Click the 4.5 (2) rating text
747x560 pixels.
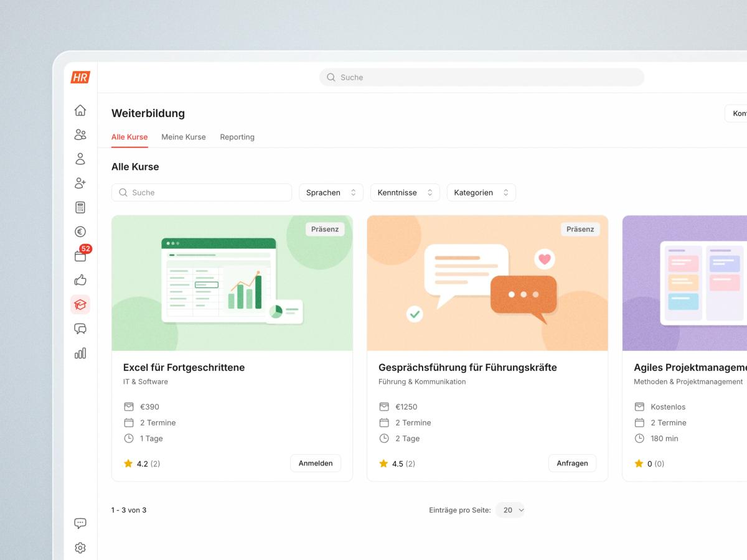pyautogui.click(x=403, y=464)
